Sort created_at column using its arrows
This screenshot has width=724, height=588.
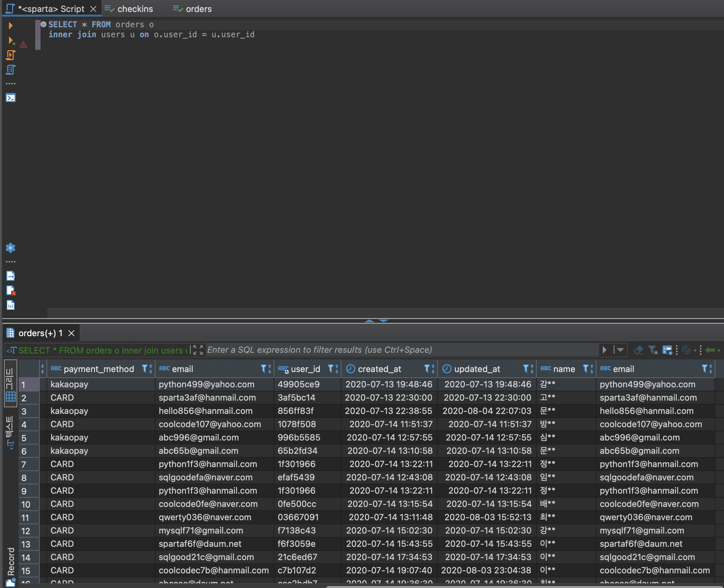coord(433,368)
